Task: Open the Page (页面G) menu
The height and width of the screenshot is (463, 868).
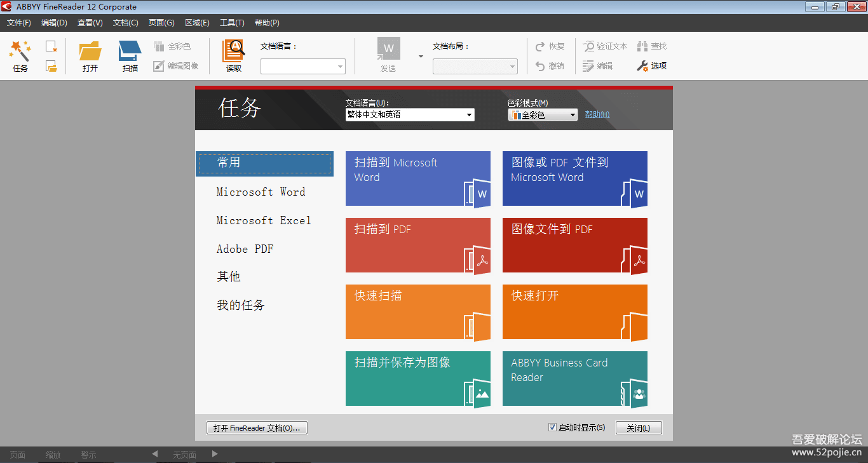Action: coord(161,23)
